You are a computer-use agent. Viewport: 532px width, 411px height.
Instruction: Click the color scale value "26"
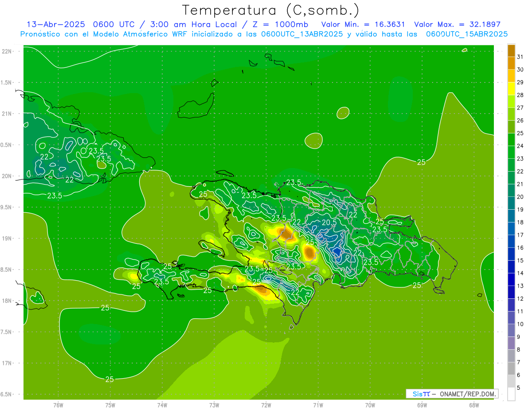(520, 120)
